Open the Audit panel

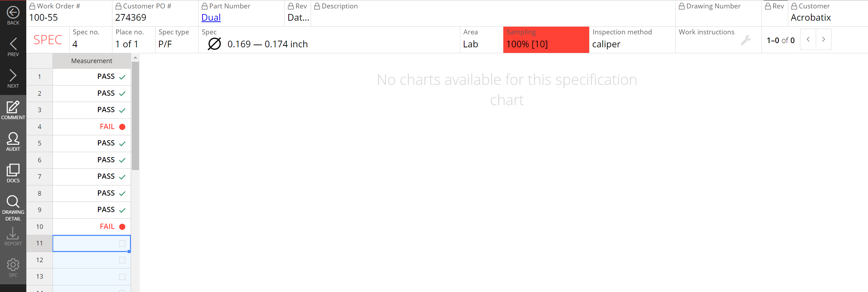(13, 139)
